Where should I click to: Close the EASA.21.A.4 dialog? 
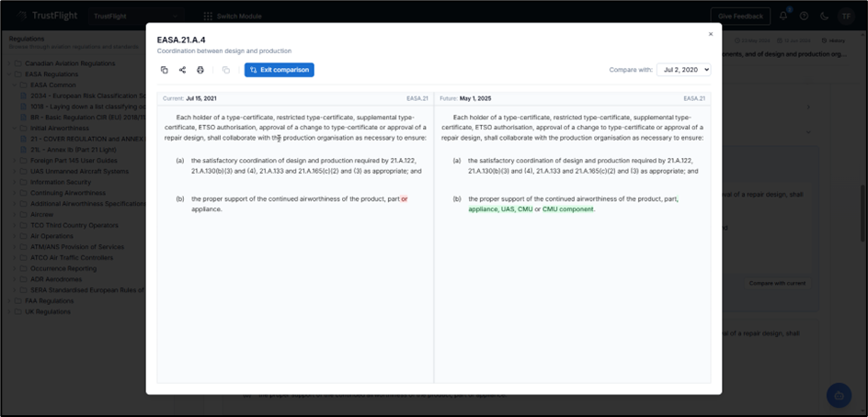pos(711,34)
